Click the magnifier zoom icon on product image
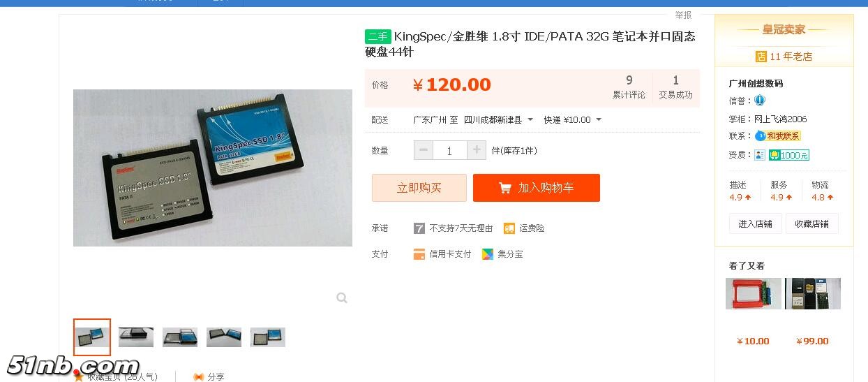Viewport: 868px width, 382px height. (x=342, y=298)
